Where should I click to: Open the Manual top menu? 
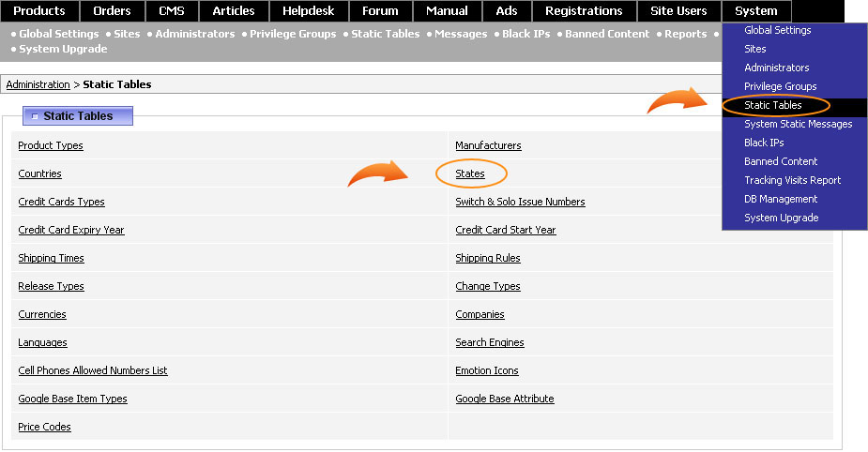click(447, 11)
